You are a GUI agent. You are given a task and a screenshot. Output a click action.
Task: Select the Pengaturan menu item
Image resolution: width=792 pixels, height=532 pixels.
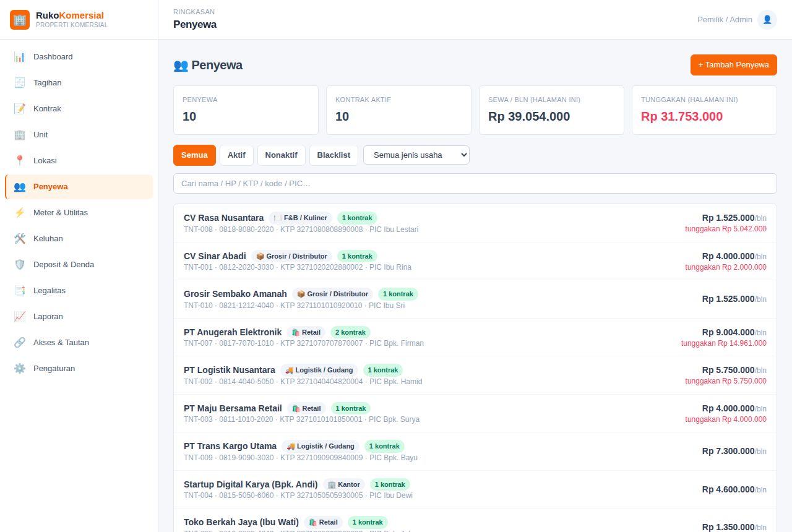click(79, 369)
